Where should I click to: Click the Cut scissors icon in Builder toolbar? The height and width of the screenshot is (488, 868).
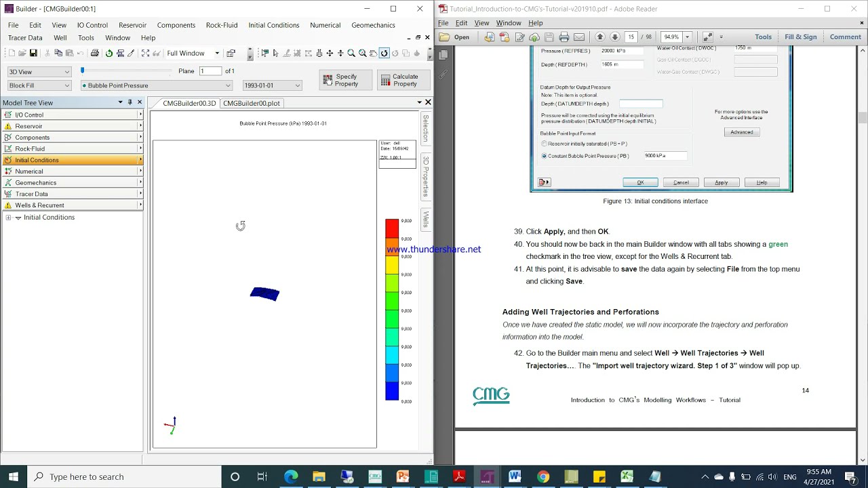click(x=47, y=53)
